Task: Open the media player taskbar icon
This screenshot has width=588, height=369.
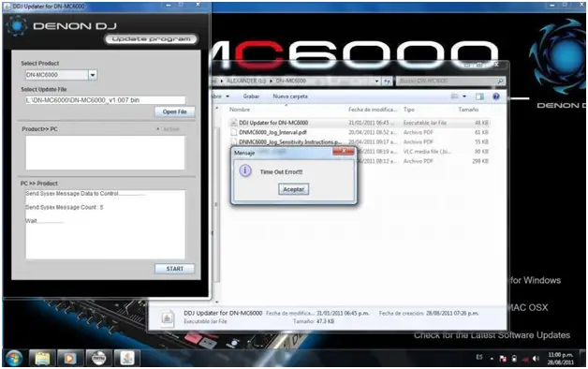Action: (x=70, y=358)
